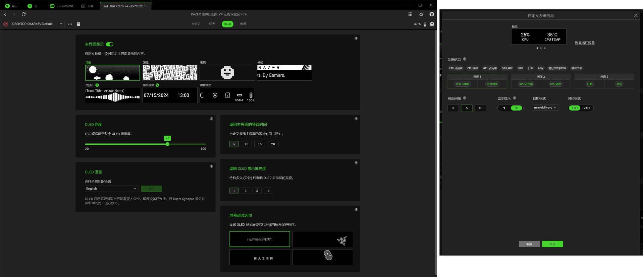Click the 恢复出厂设置 link
644x277 pixels.
pos(585,43)
